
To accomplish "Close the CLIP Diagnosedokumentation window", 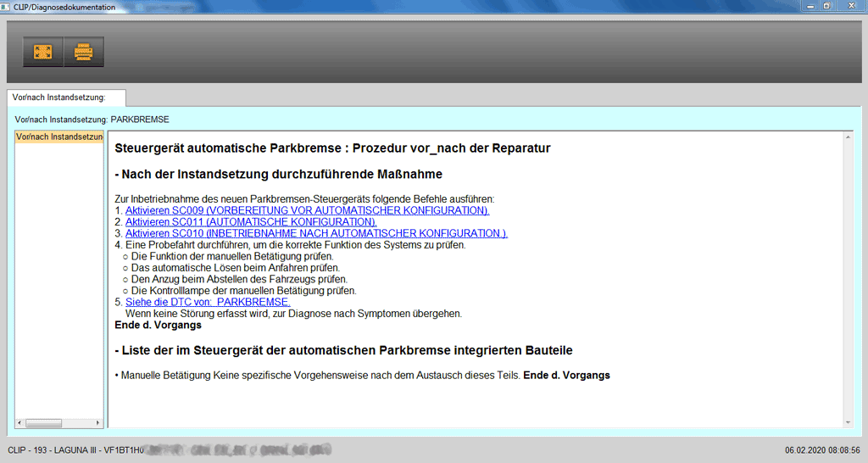I will 851,6.
